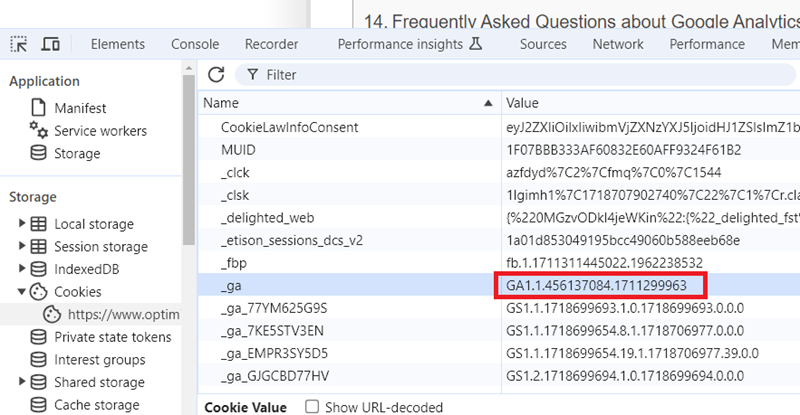800x415 pixels.
Task: Expand the Shared storage tree node
Action: pyautogui.click(x=21, y=381)
